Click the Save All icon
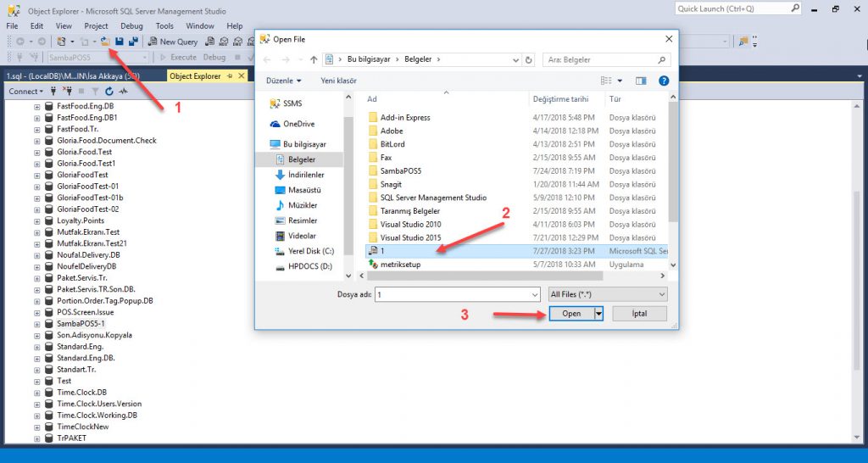Viewport: 868px width, 463px height. tap(133, 42)
